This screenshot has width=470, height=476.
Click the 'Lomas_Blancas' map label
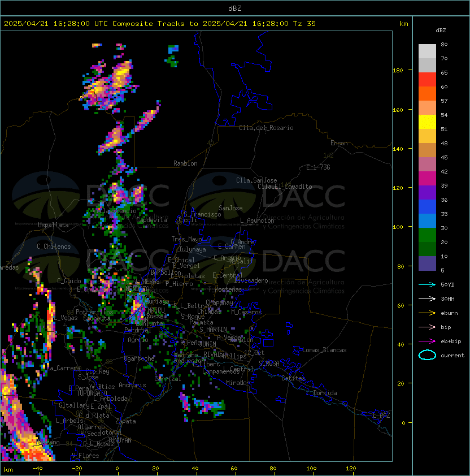tap(324, 350)
